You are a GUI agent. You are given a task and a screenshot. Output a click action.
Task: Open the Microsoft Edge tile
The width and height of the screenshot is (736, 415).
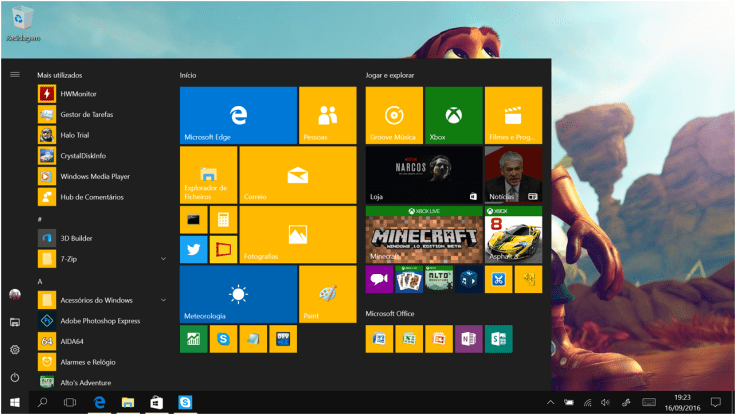point(238,115)
